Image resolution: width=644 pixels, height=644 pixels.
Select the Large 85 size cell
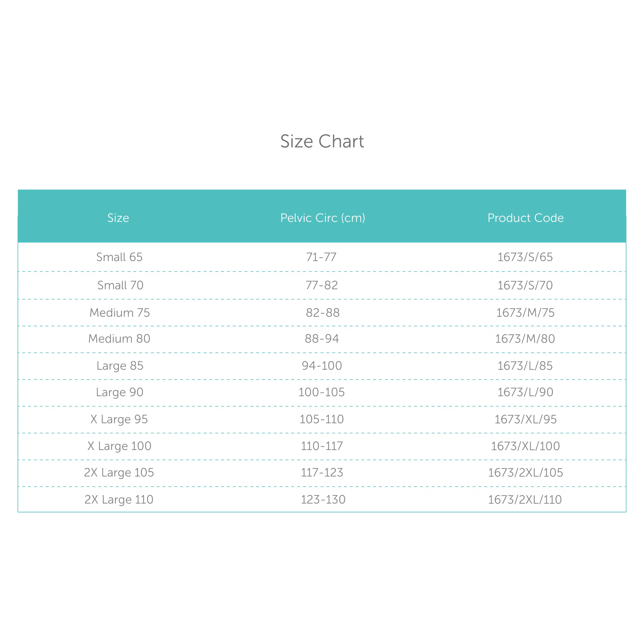120,366
